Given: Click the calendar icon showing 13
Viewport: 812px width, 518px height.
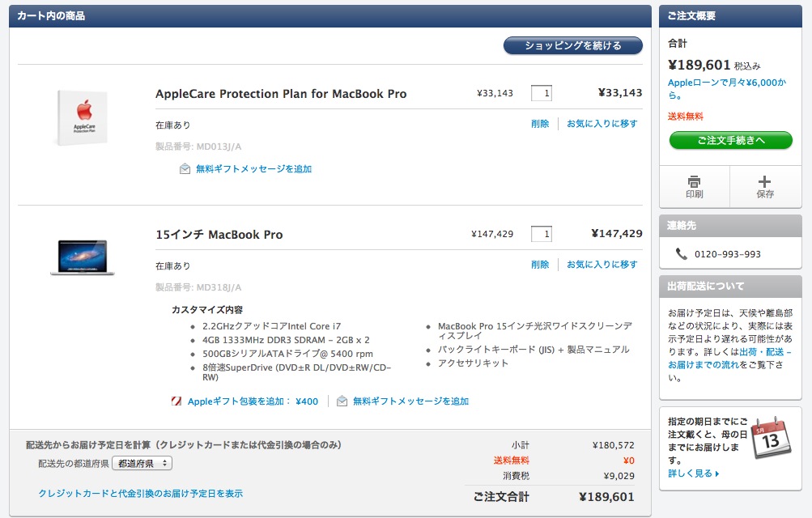Looking at the screenshot, I should coord(771,438).
